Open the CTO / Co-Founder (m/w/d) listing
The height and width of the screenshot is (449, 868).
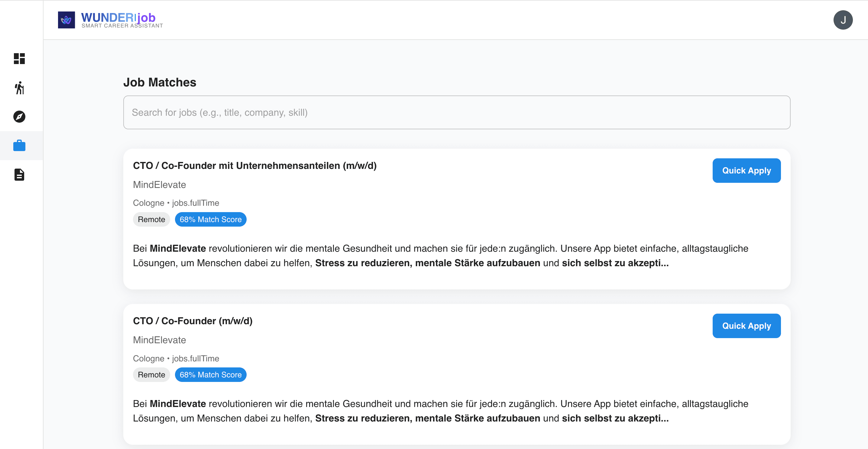click(193, 321)
